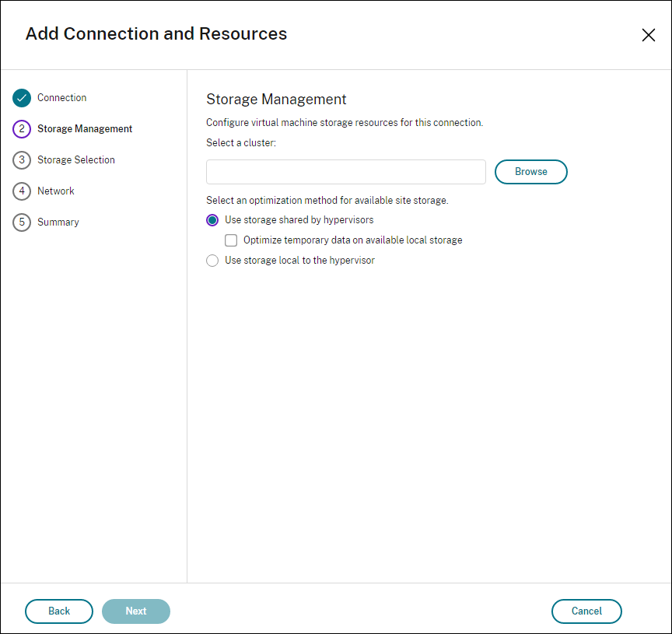Choose Use storage local to the hypervisor

[212, 260]
